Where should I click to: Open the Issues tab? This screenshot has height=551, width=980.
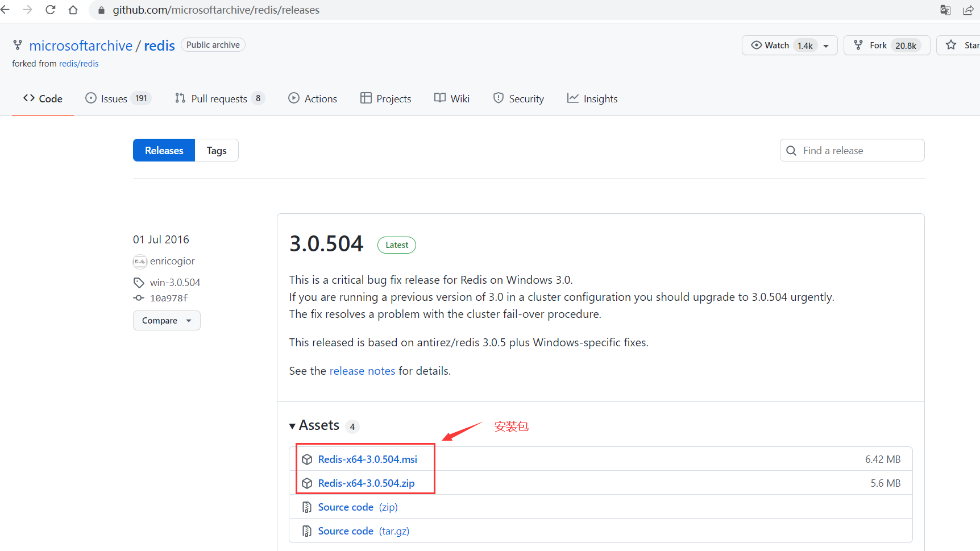pos(118,98)
